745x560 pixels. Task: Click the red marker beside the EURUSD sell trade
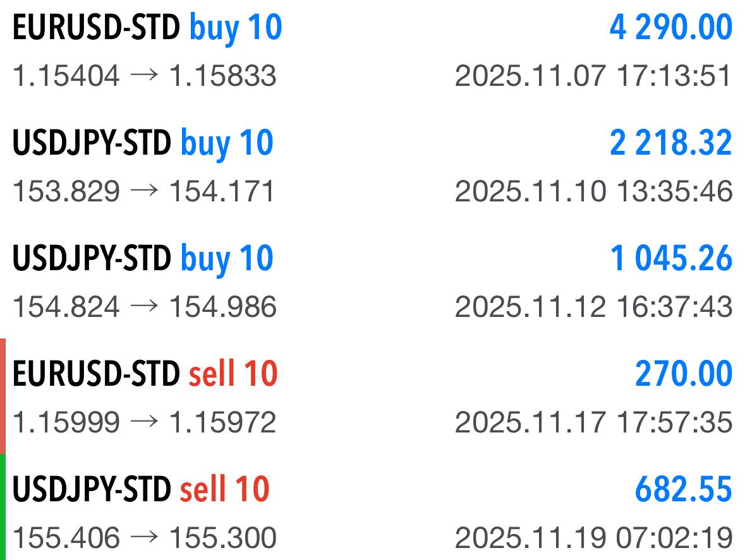pyautogui.click(x=3, y=396)
